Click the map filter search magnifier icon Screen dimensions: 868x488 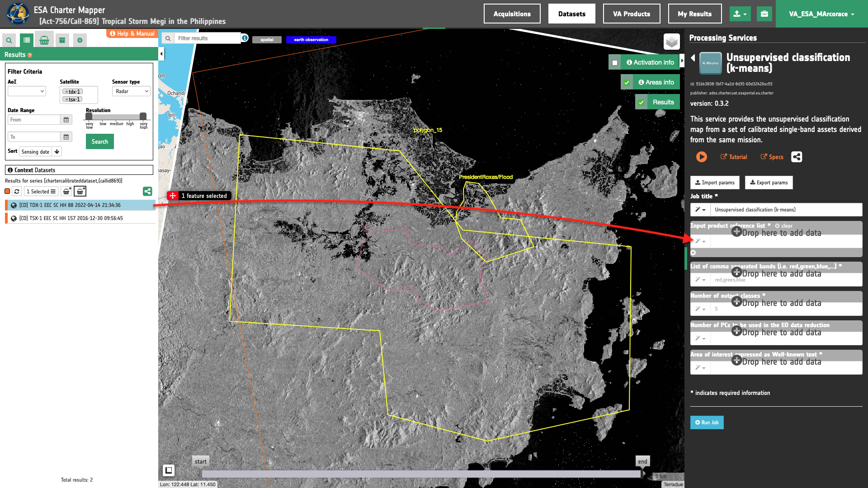pos(168,38)
